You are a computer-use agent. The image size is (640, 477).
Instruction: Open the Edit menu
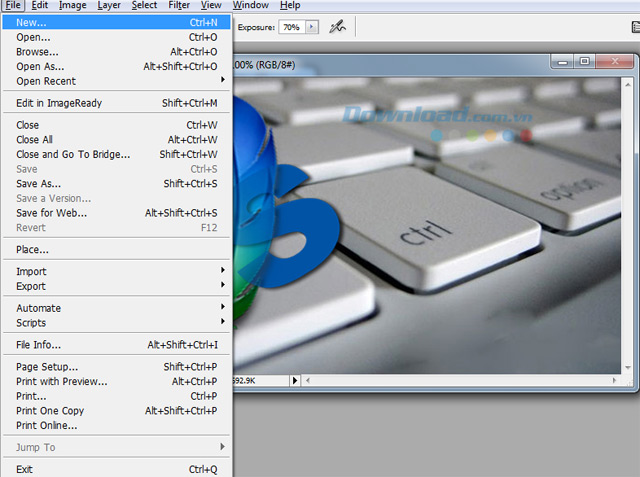pos(40,5)
